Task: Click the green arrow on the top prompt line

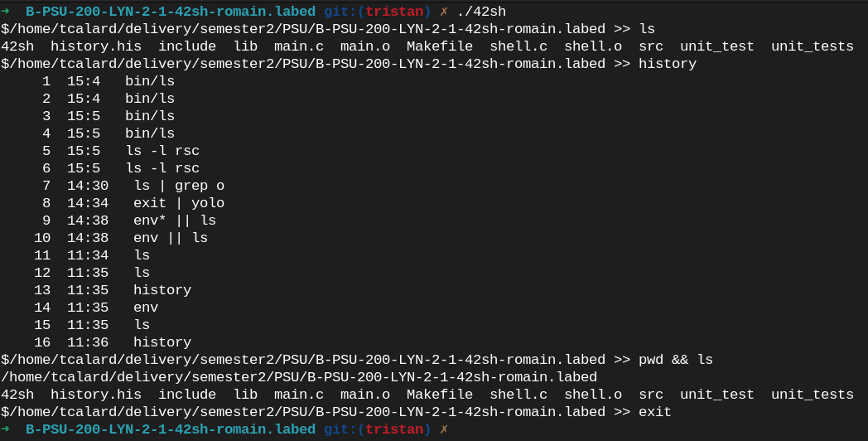Action: (6, 12)
